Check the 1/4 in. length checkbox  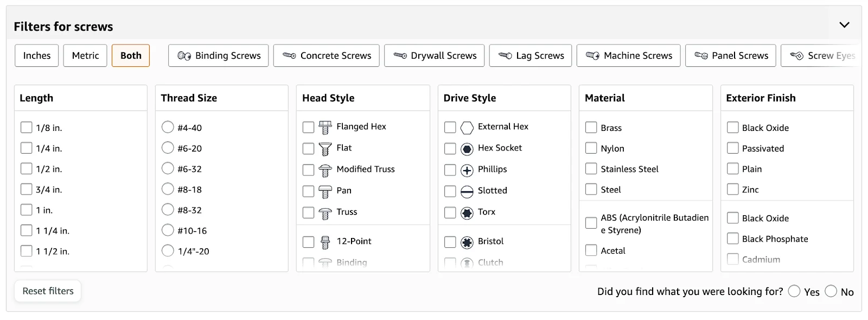(x=26, y=148)
